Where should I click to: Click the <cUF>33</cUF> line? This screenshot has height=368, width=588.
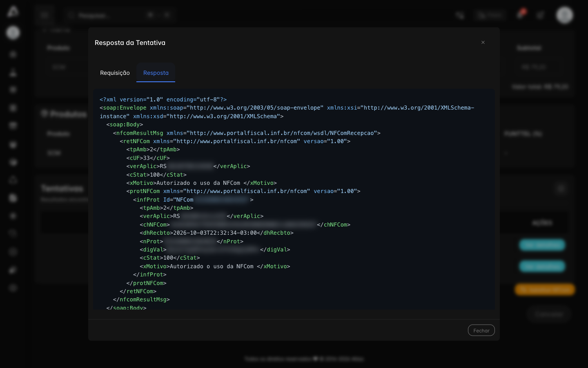pos(148,158)
